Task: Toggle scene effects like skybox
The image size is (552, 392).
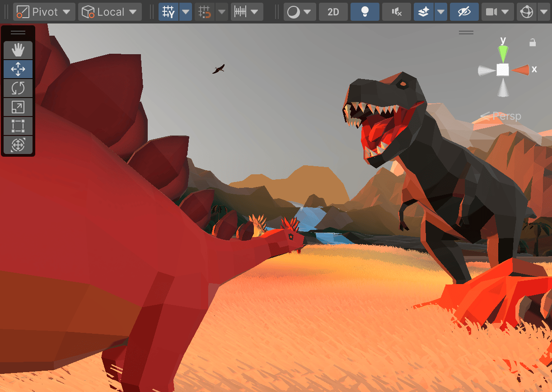Action: click(424, 12)
